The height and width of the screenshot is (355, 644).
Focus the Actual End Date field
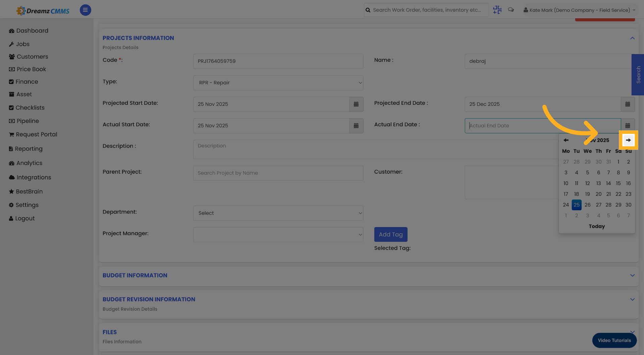pyautogui.click(x=543, y=126)
